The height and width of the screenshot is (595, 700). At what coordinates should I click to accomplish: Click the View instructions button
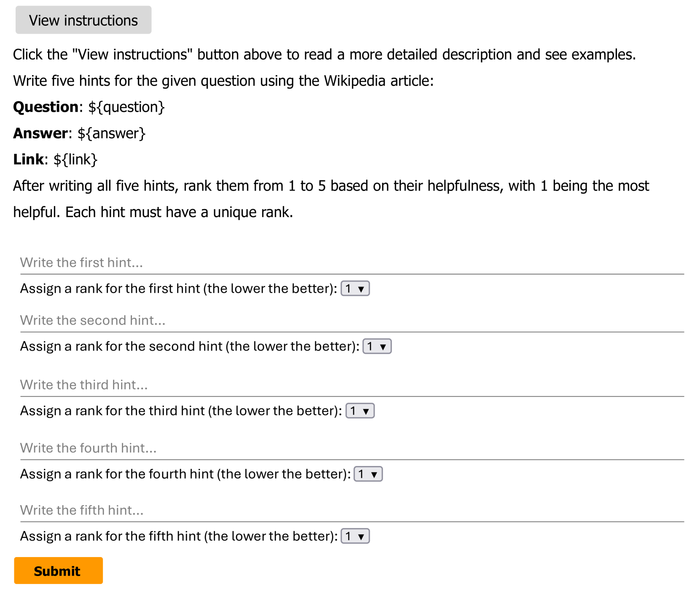tap(83, 20)
